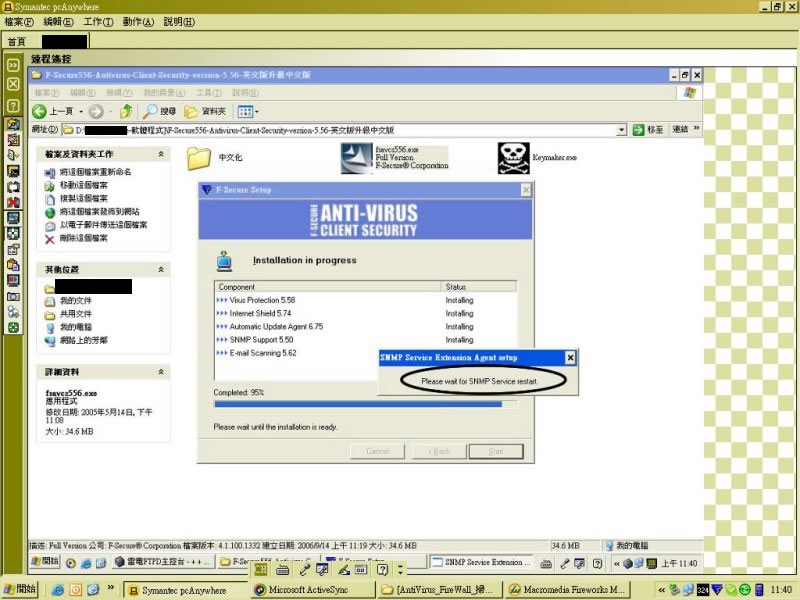Screen dimensions: 800x600
Task: Select the E-mail Scanning 5.62 row
Action: point(297,353)
